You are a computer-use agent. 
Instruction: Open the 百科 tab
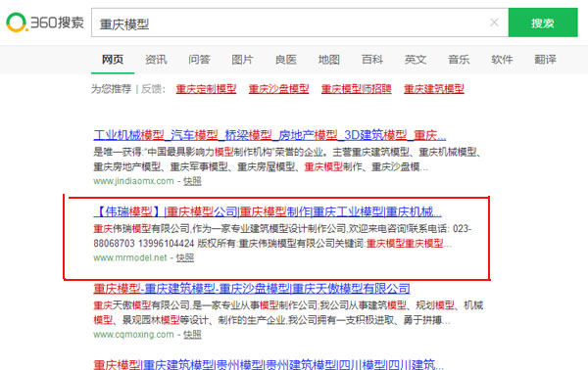click(x=372, y=60)
